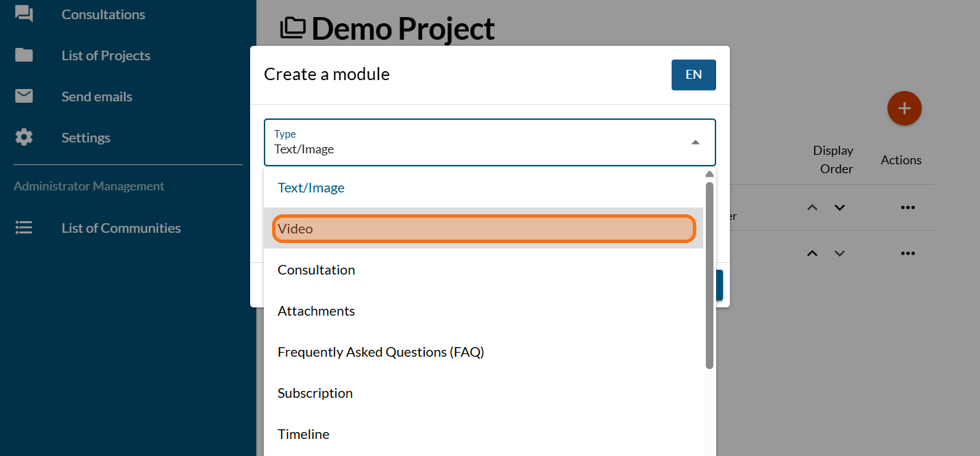The height and width of the screenshot is (456, 980).
Task: Click the Consultations chat icon in sidebar
Action: pos(24,14)
